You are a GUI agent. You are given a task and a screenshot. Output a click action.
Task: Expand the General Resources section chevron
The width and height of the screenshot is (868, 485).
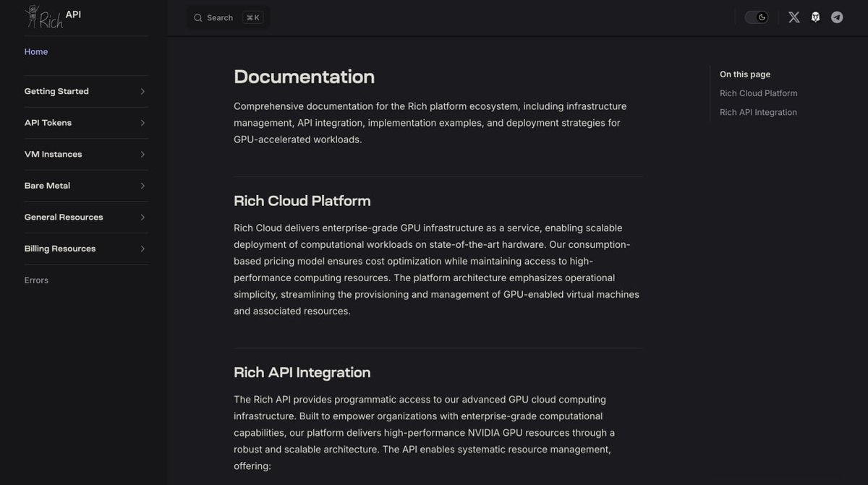pos(142,218)
